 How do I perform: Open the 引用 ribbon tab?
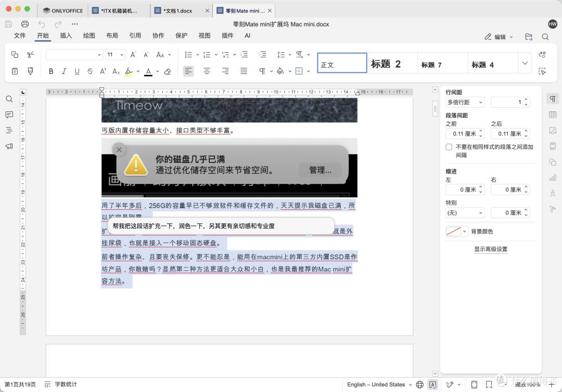(135, 35)
